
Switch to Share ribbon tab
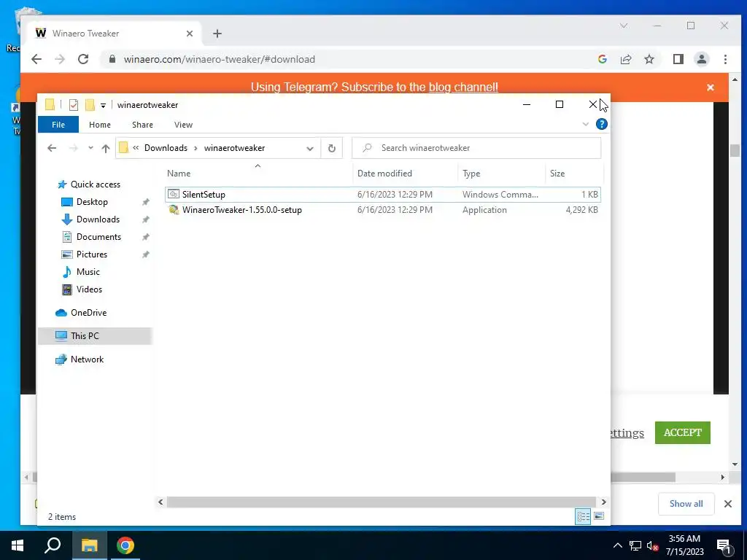142,125
